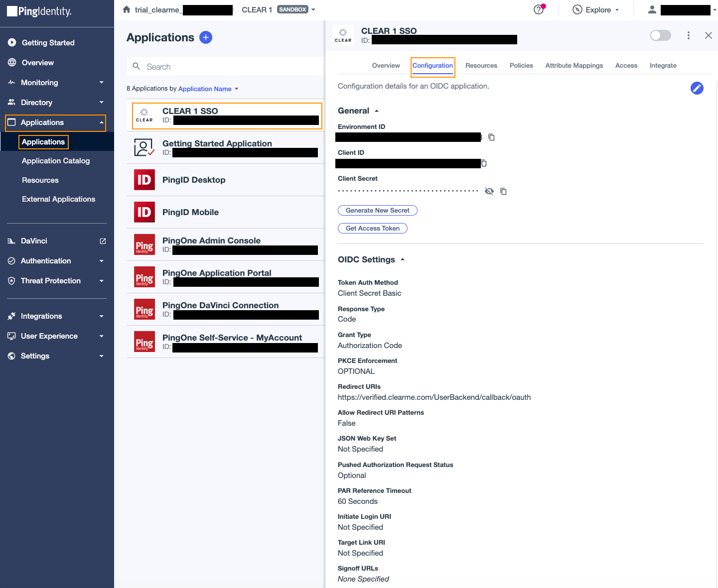The height and width of the screenshot is (588, 718).
Task: Open the PingOne Application Portal row
Action: coord(226,277)
